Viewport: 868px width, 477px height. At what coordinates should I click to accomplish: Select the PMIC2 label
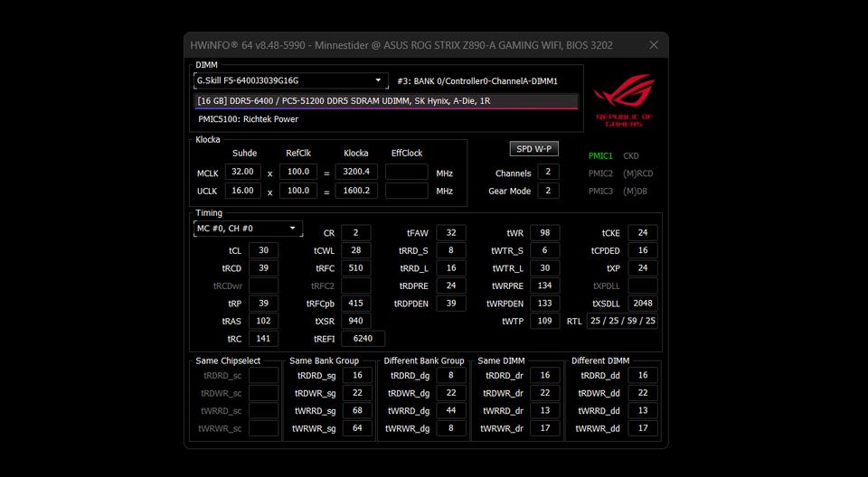[x=600, y=173]
